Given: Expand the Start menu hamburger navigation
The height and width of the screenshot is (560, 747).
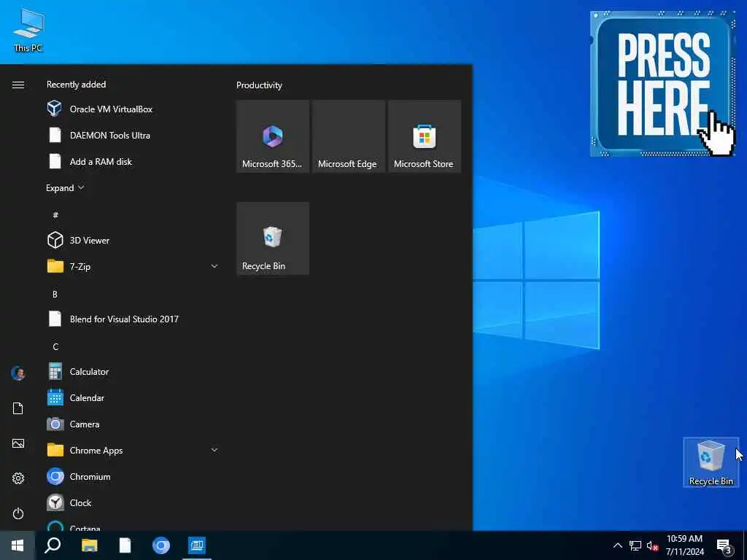Looking at the screenshot, I should [x=18, y=85].
